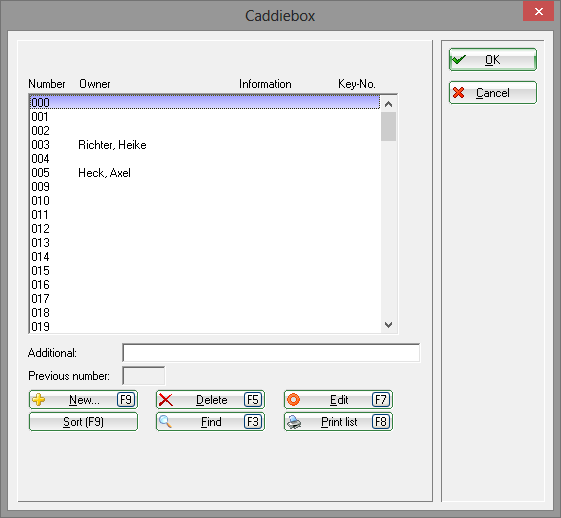The height and width of the screenshot is (518, 561).
Task: Click the red cross icon on Cancel button
Action: pyautogui.click(x=458, y=93)
